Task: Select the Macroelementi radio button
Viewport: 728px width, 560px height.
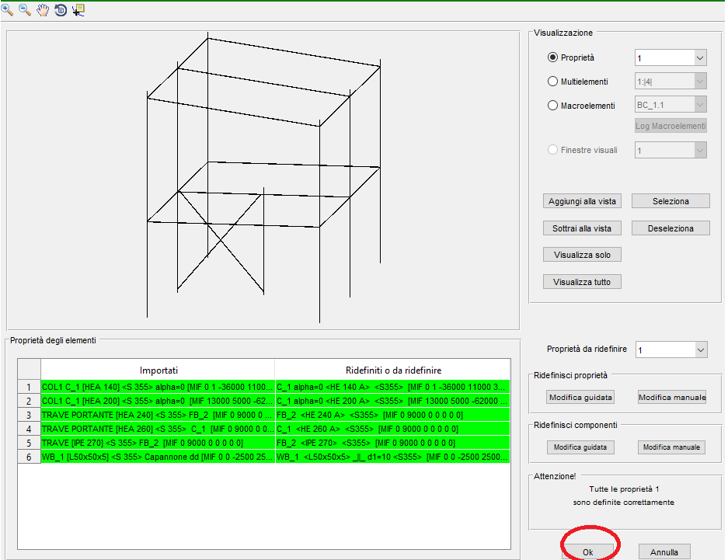Action: [x=552, y=106]
